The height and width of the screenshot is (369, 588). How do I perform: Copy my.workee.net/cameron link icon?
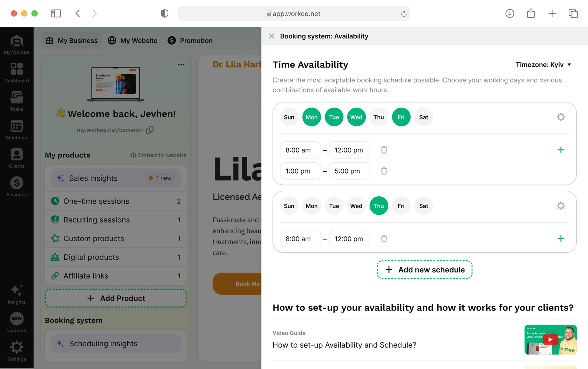[150, 130]
